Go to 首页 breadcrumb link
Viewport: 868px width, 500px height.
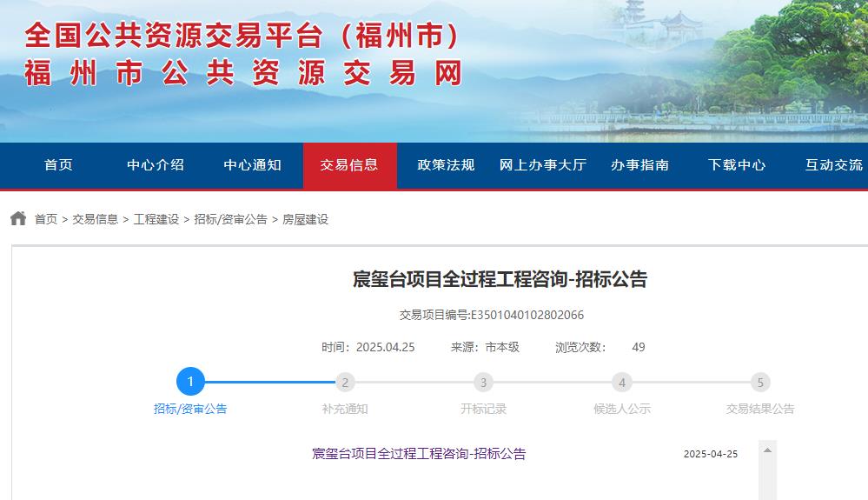pyautogui.click(x=46, y=219)
